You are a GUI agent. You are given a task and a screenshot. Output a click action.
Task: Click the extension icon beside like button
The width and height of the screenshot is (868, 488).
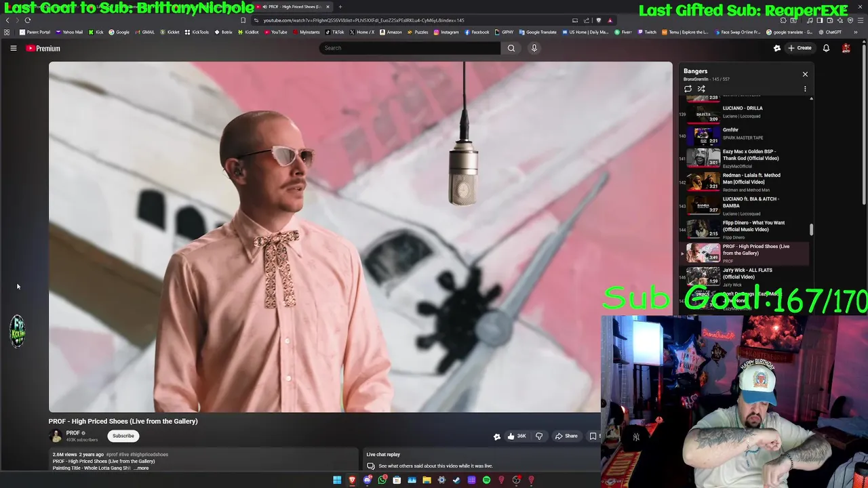coord(496,436)
